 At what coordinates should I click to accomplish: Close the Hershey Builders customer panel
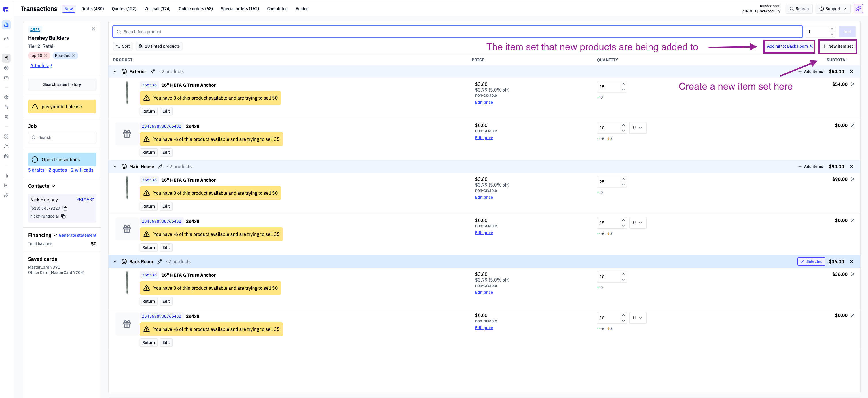tap(94, 29)
